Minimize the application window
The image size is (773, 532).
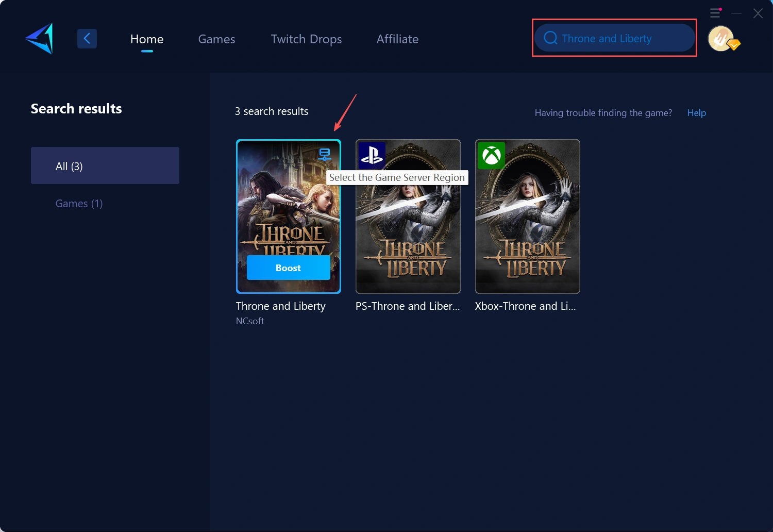point(737,13)
